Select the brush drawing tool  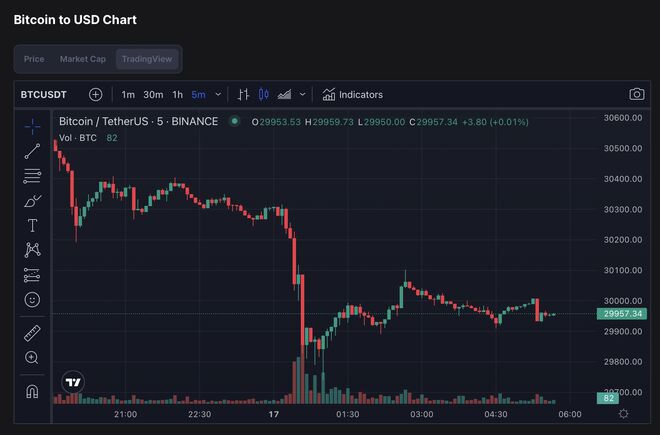[x=32, y=201]
